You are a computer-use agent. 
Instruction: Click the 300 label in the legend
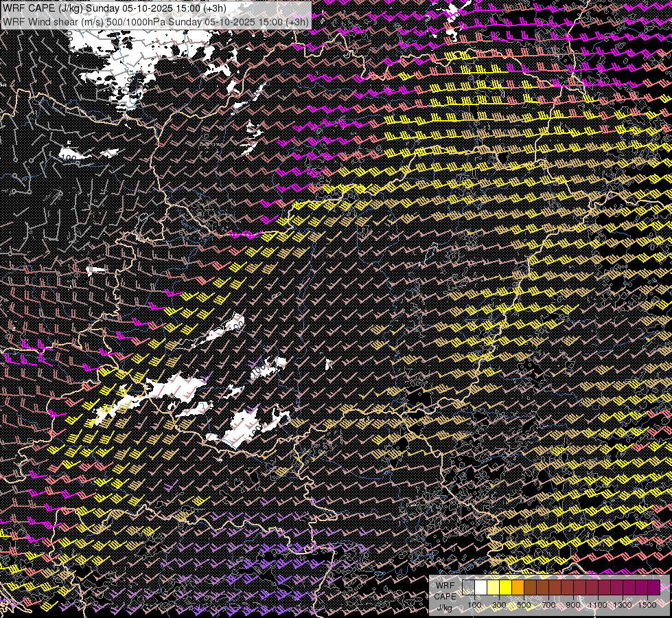pos(499,605)
